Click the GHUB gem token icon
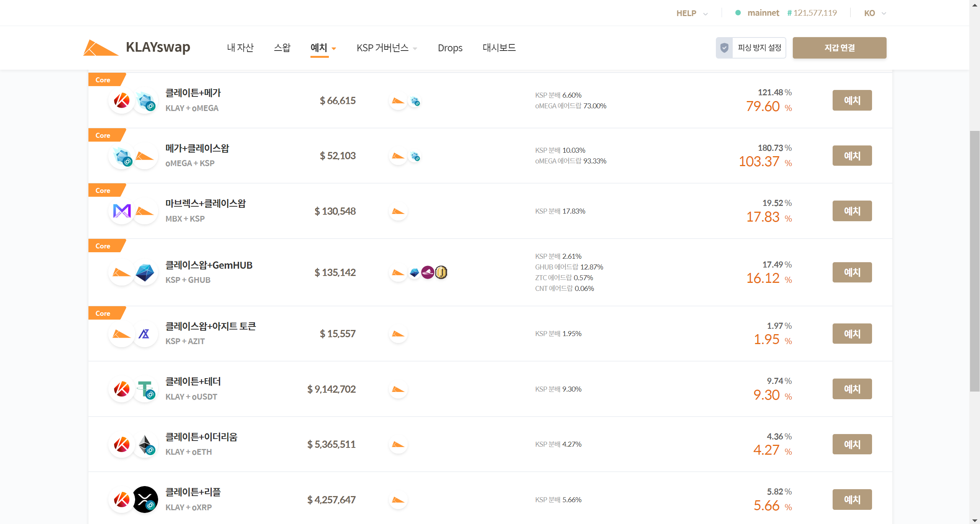This screenshot has height=524, width=980. 145,273
